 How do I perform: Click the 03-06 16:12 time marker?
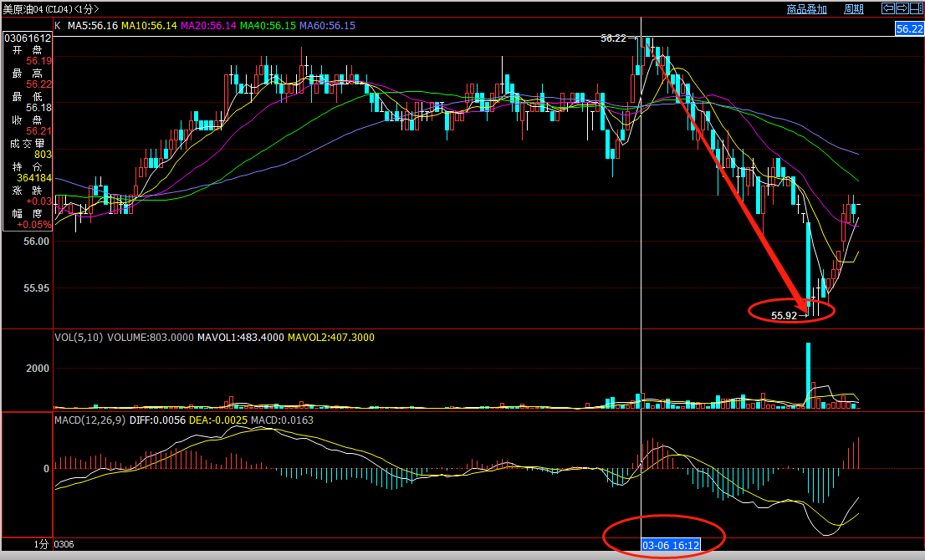[x=670, y=545]
